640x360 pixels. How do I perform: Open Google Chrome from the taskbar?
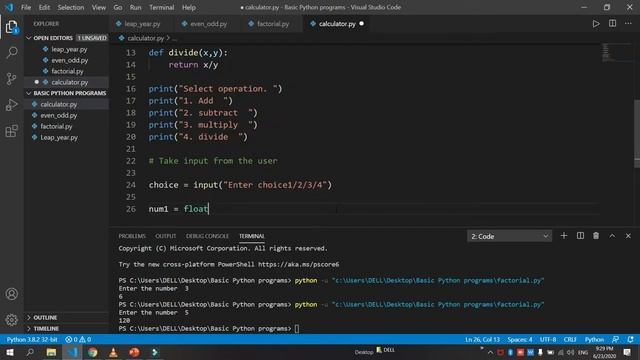point(93,352)
